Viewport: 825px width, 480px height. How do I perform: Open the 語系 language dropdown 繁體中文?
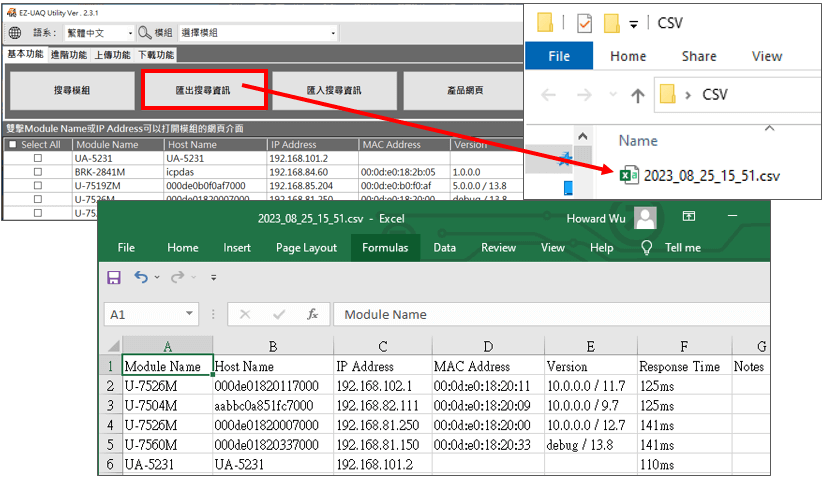click(99, 33)
